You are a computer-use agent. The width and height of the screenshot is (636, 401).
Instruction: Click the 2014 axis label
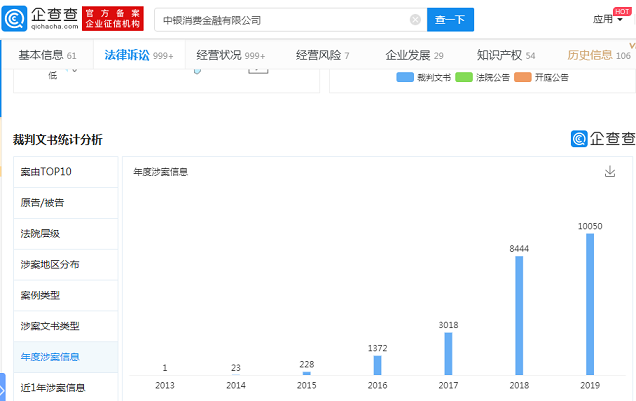tap(236, 385)
